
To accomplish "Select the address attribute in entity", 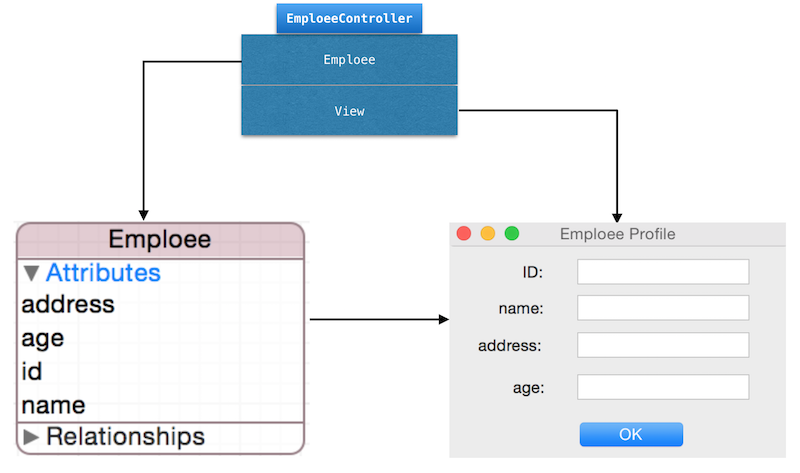I will pos(68,304).
